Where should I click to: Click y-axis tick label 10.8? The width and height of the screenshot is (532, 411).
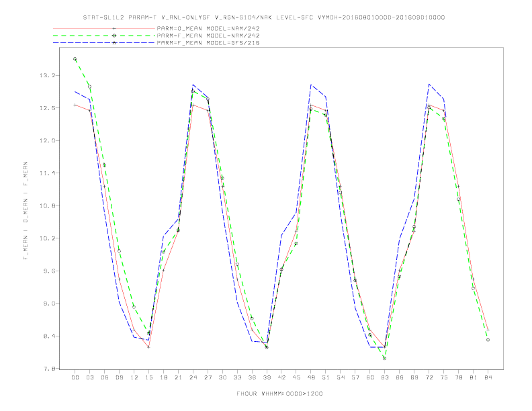(47, 205)
